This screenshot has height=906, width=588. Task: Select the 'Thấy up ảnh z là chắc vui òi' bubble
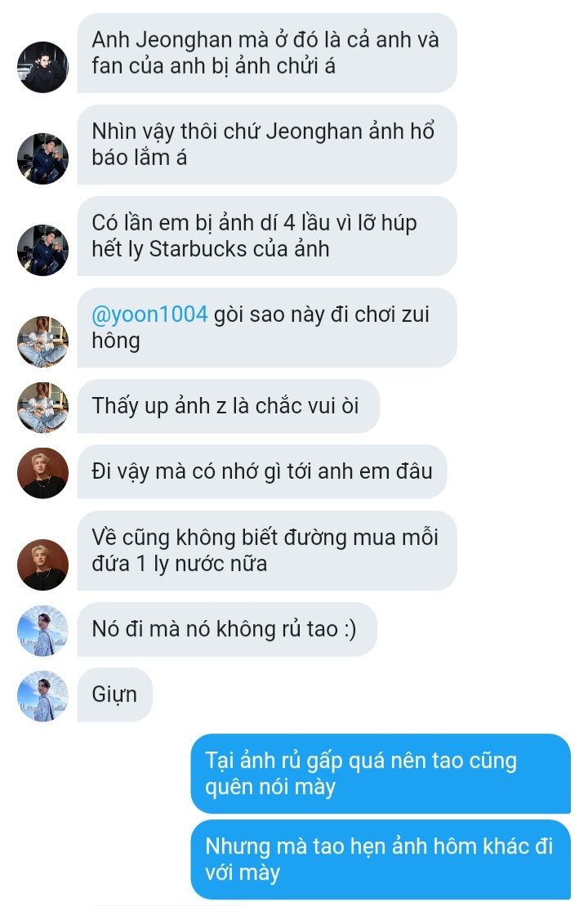[x=228, y=406]
